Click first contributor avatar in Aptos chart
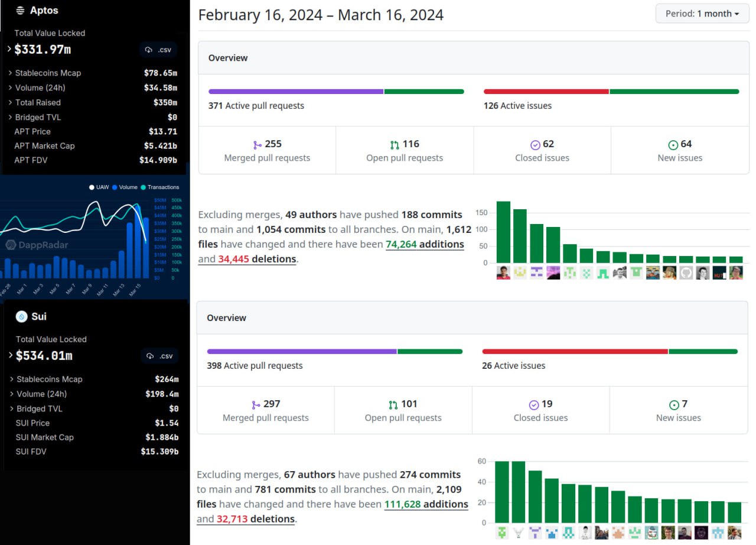The width and height of the screenshot is (756, 545). (503, 272)
